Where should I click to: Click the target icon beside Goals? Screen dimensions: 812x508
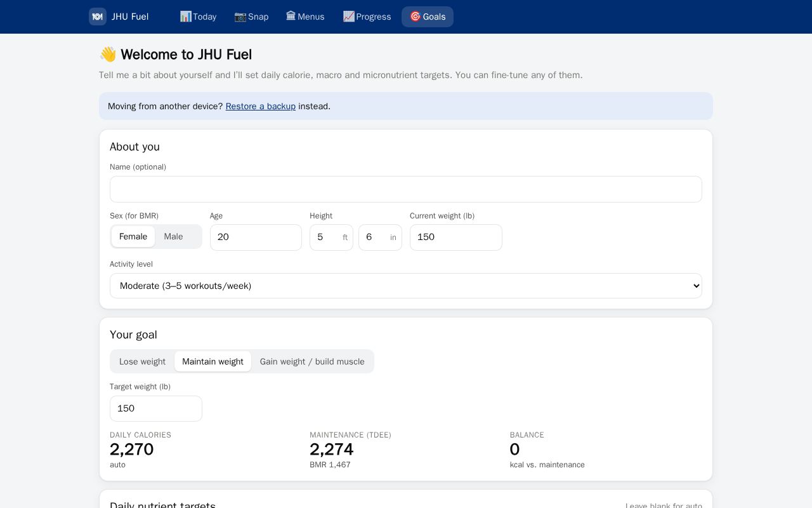point(416,17)
